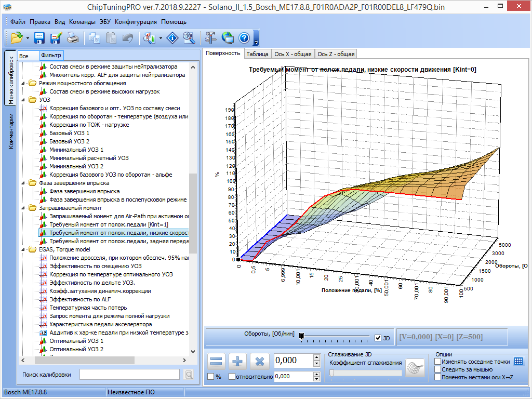Open dropdown arrow next to open-folder icon
Screen dimensions: 532x399
[x=27, y=38]
